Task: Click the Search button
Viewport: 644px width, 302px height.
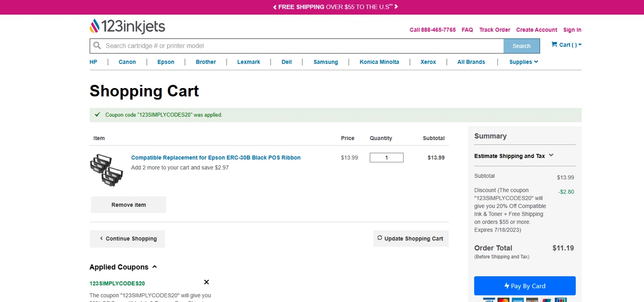Action: [521, 46]
